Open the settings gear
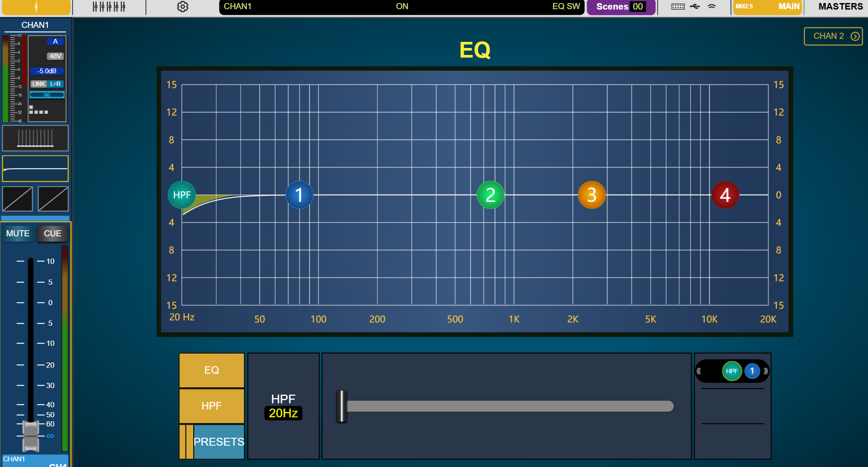 point(182,7)
